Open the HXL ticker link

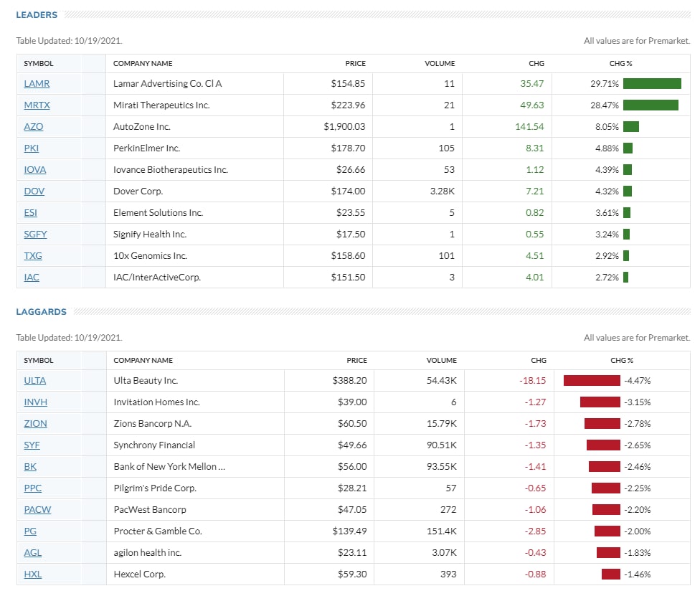(32, 574)
